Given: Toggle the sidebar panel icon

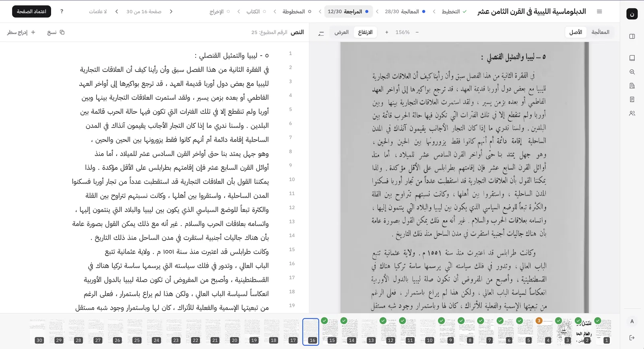Looking at the screenshot, I should click(x=632, y=36).
